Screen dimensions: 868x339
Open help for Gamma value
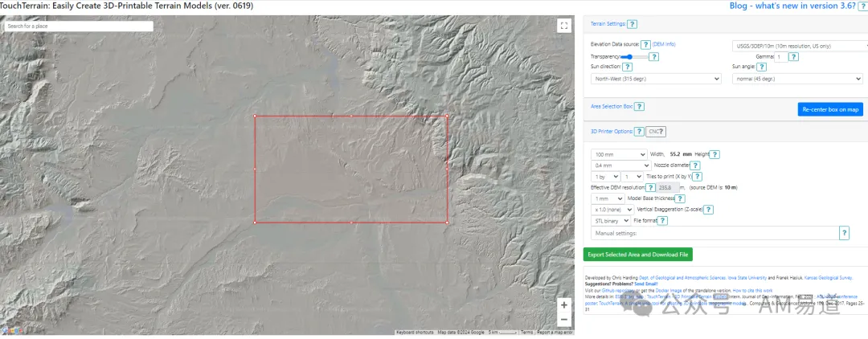(794, 56)
